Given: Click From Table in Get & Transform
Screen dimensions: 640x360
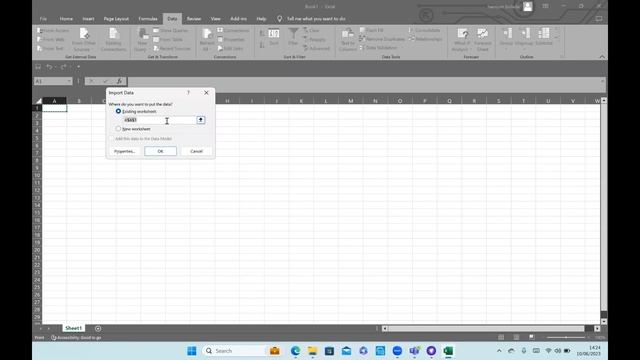Looking at the screenshot, I should [x=168, y=40].
